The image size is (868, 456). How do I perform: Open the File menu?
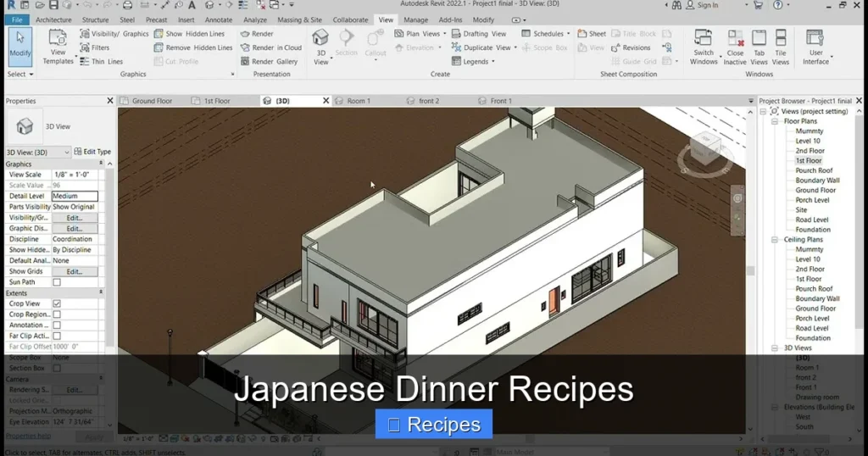point(17,19)
